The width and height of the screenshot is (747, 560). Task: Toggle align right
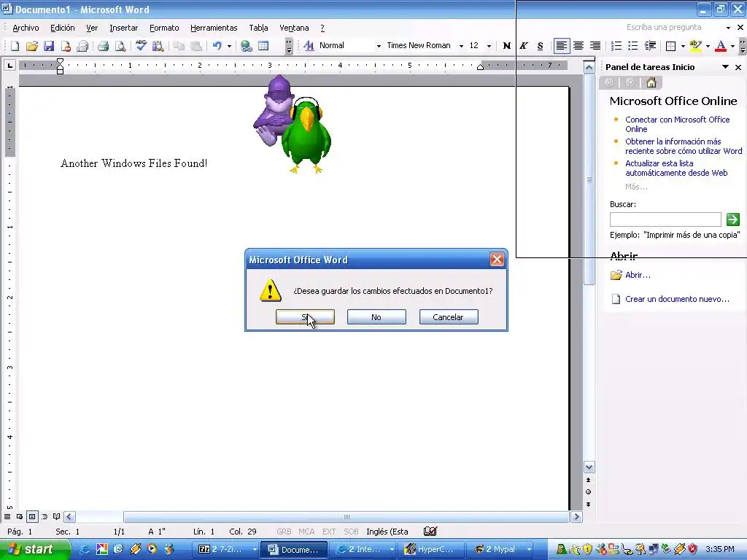click(595, 46)
